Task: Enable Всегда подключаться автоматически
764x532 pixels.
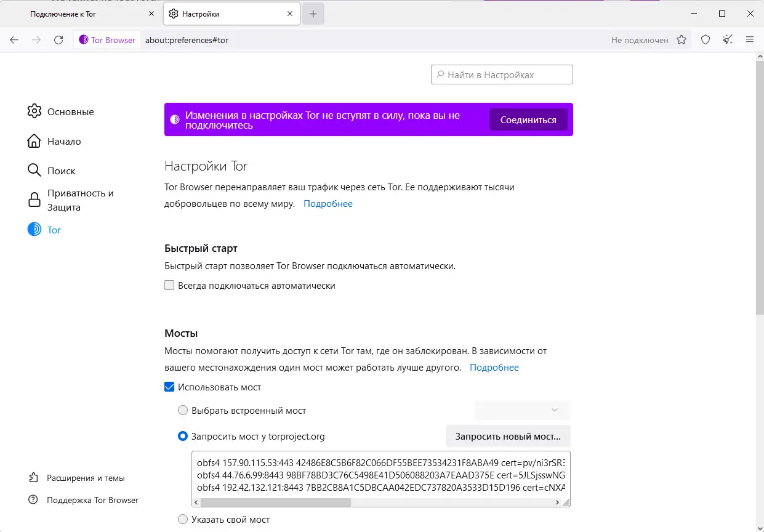Action: click(x=169, y=285)
